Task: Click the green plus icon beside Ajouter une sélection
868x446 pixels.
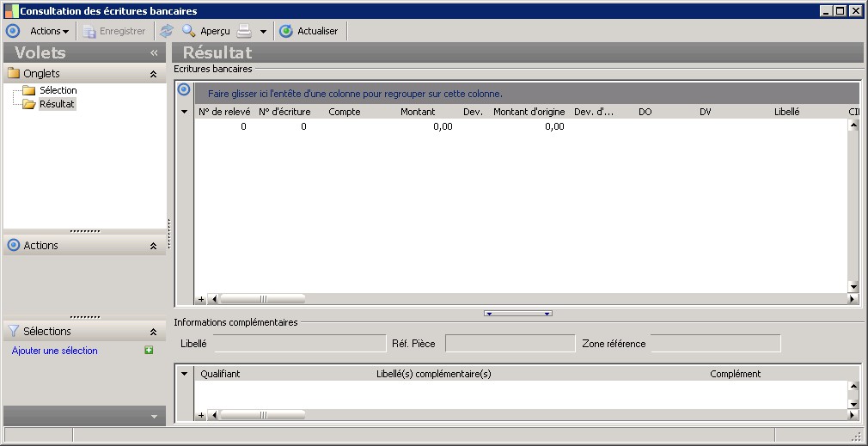Action: coord(149,351)
